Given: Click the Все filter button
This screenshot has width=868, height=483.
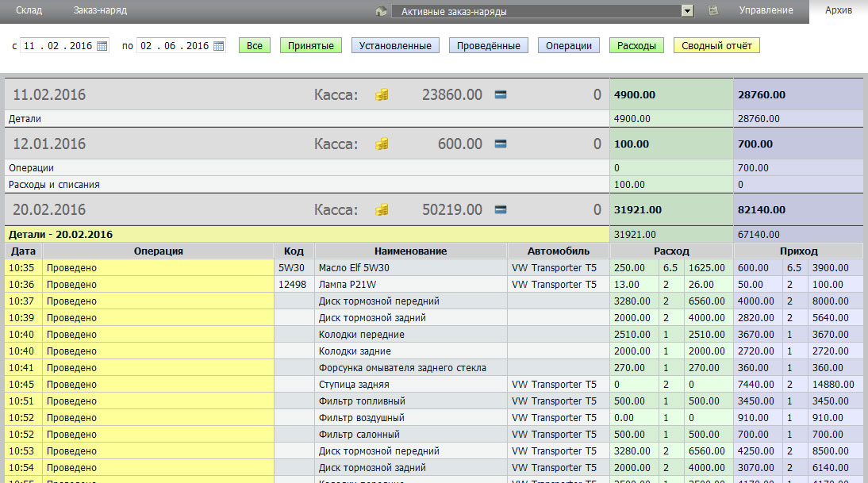Looking at the screenshot, I should coord(255,45).
